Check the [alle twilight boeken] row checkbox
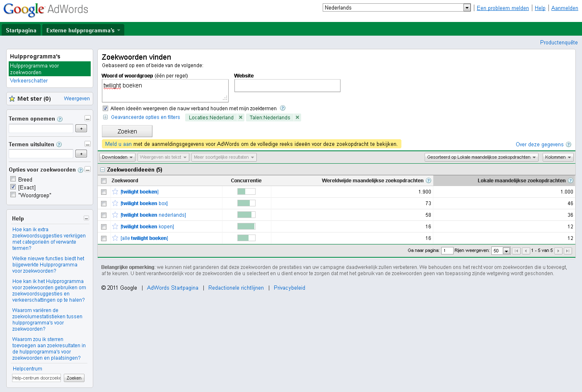This screenshot has height=392, width=582. (x=104, y=238)
